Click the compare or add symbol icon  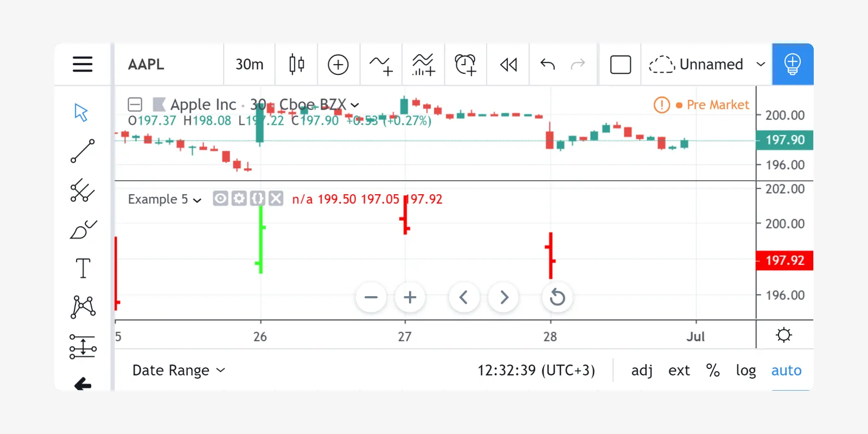coord(338,64)
